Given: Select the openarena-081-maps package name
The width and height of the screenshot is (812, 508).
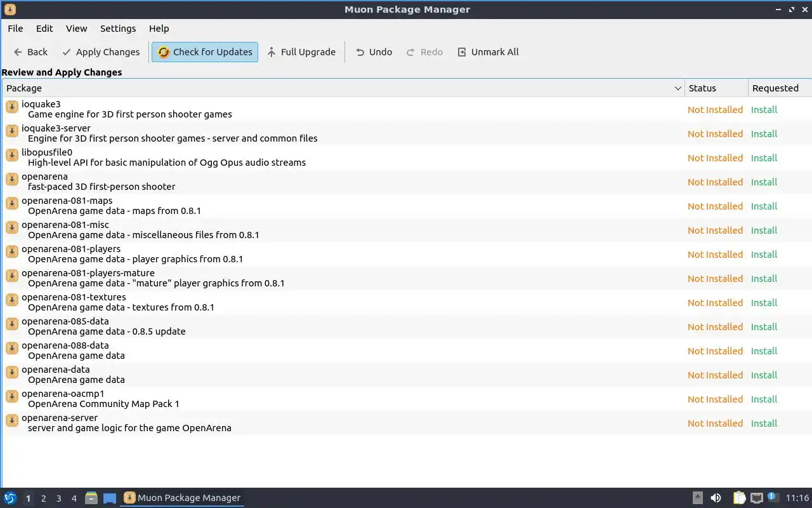Looking at the screenshot, I should pos(67,201).
